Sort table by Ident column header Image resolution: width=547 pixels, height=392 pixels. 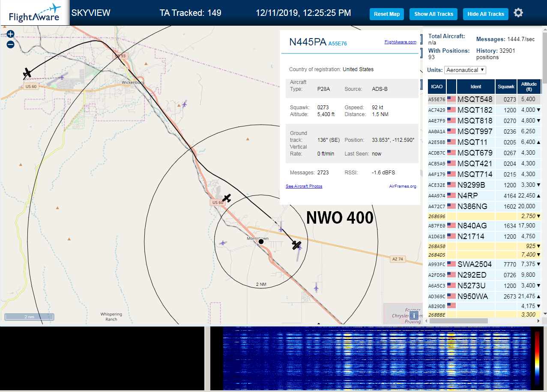point(476,87)
